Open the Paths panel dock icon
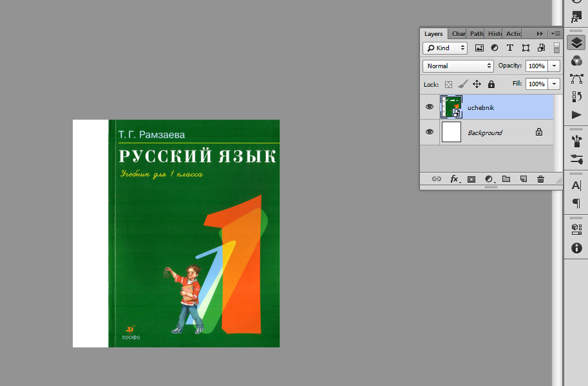Screen dimensions: 588x386 click(x=576, y=78)
